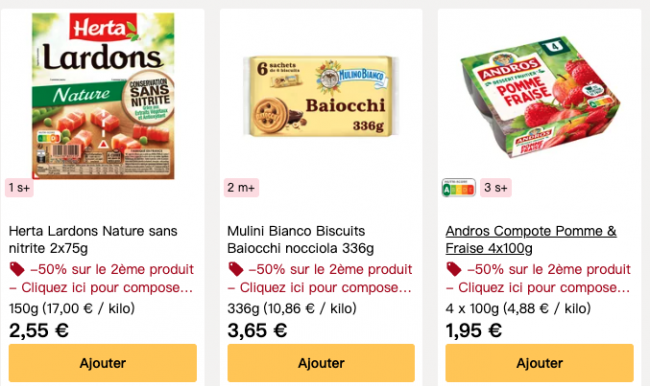Add Mulini Bianco Baiocchi biscuits to cart
Viewport: 650px width, 386px height.
coord(321,363)
